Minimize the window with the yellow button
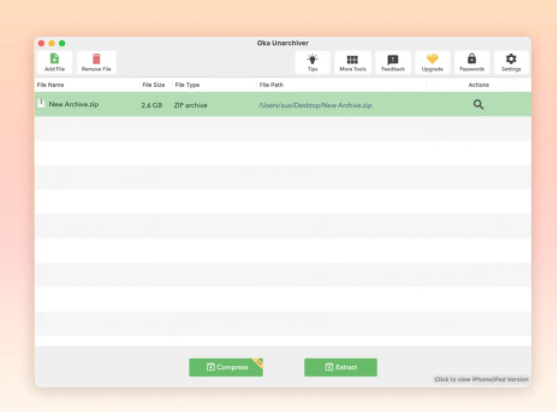Viewport: 557px width, 412px height. [x=52, y=43]
